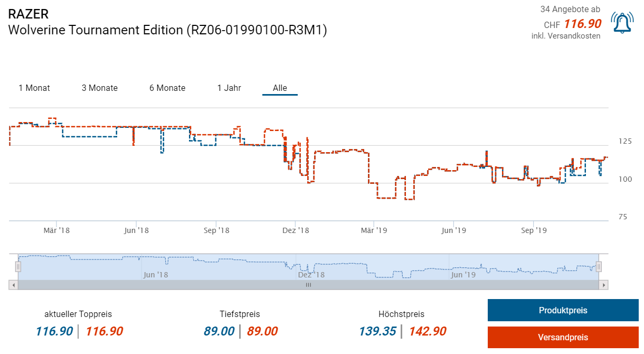
Task: Click the price alert bell icon
Action: 622,22
